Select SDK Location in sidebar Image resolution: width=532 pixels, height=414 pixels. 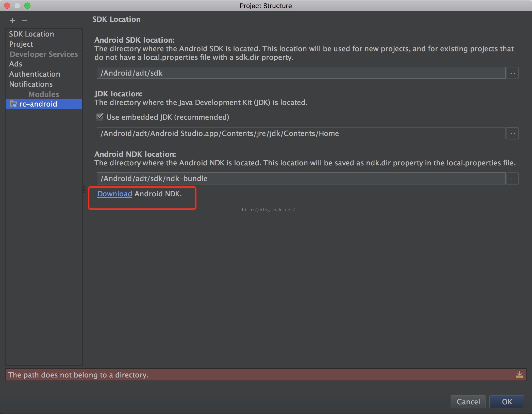pos(31,34)
